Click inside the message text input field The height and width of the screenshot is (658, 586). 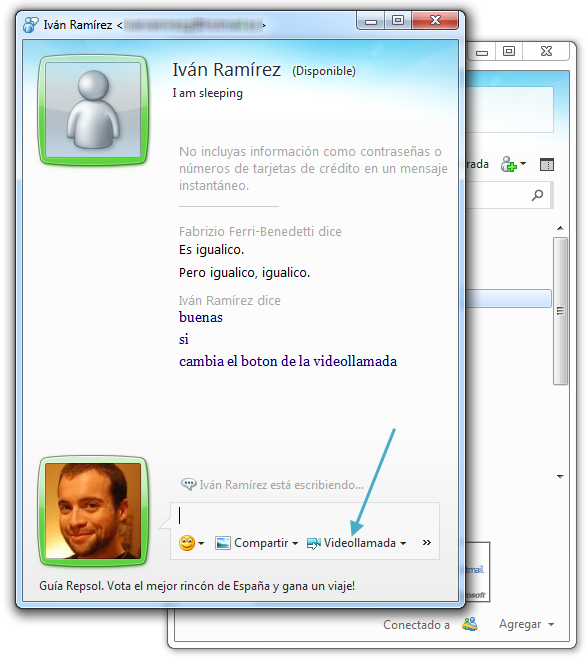tap(305, 516)
